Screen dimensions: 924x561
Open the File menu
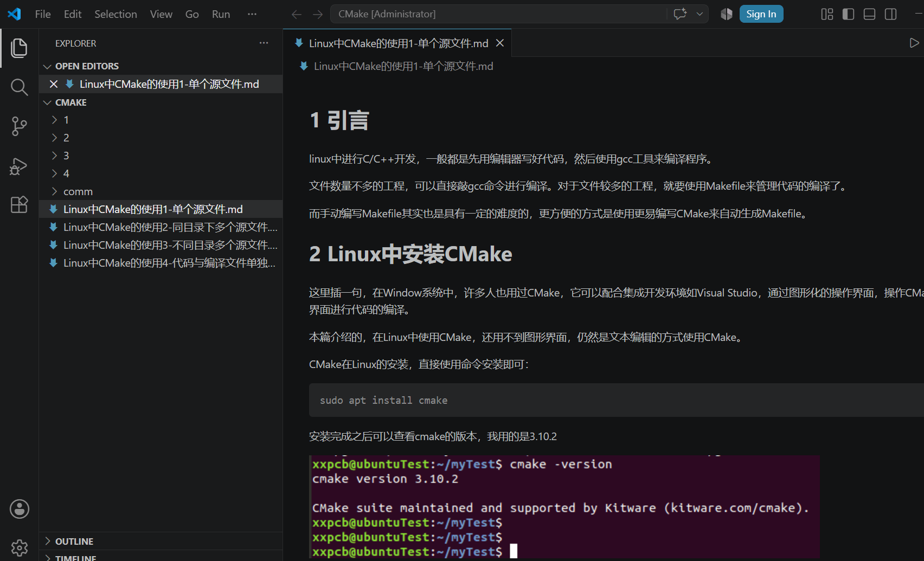pos(43,14)
